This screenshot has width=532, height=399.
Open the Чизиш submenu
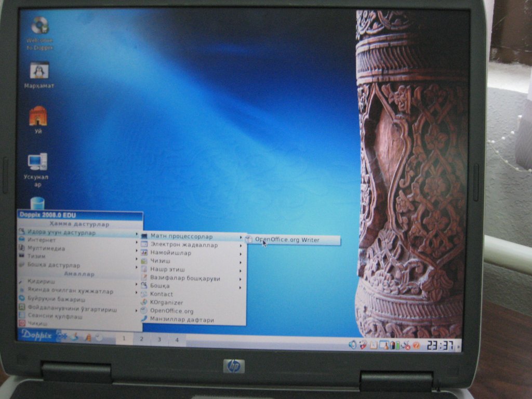click(192, 261)
